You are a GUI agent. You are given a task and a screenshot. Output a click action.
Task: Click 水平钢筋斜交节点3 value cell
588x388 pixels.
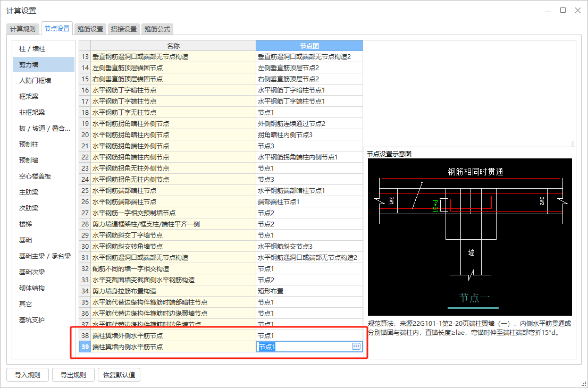point(309,246)
